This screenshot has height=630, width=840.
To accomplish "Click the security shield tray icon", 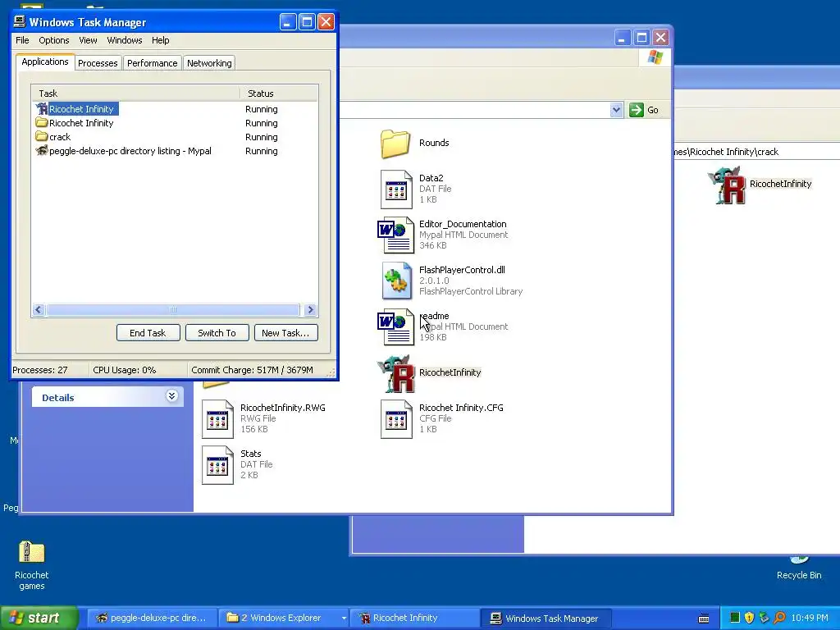I will [x=750, y=618].
